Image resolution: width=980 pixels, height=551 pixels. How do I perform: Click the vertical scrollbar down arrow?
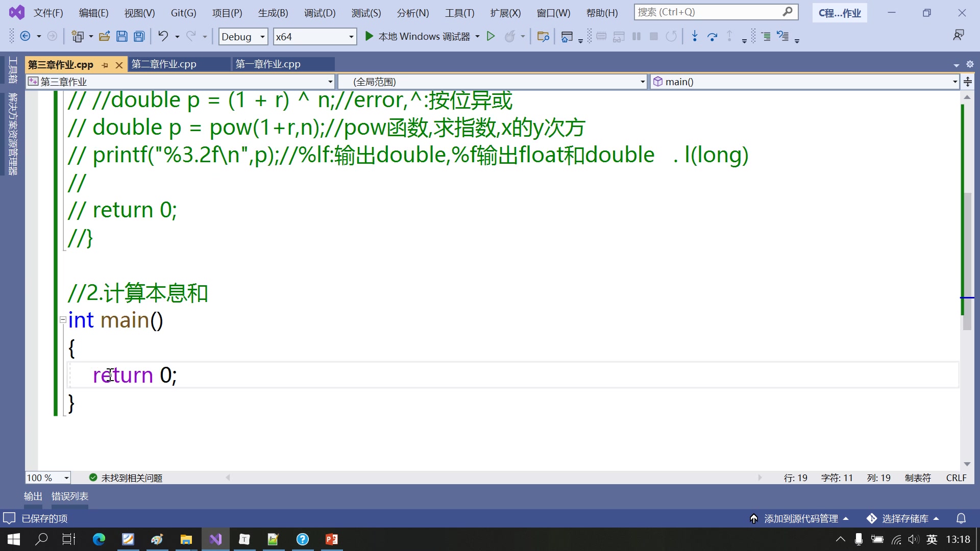967,464
